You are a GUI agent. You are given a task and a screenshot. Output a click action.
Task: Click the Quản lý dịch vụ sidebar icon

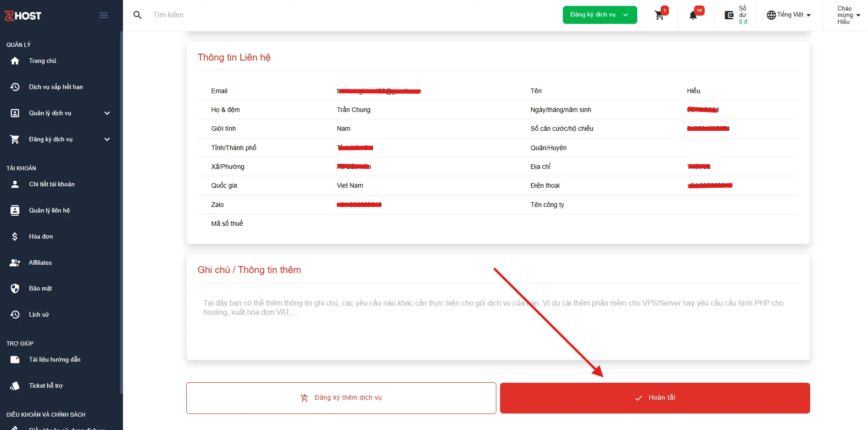(x=15, y=113)
